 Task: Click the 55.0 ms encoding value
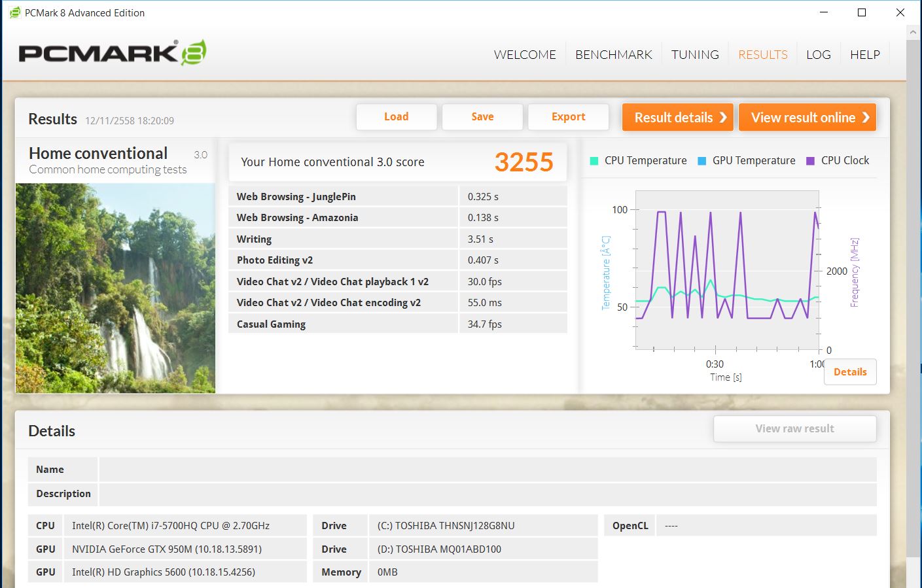tap(484, 303)
